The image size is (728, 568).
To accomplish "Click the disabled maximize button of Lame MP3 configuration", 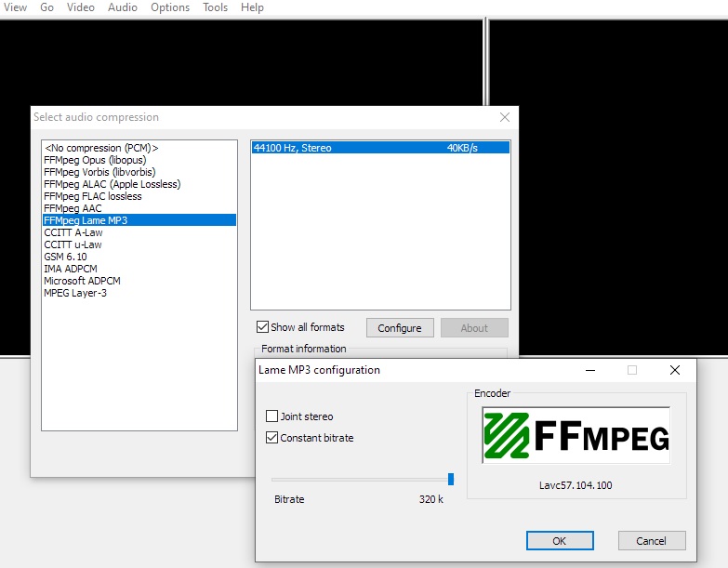I will pos(632,370).
